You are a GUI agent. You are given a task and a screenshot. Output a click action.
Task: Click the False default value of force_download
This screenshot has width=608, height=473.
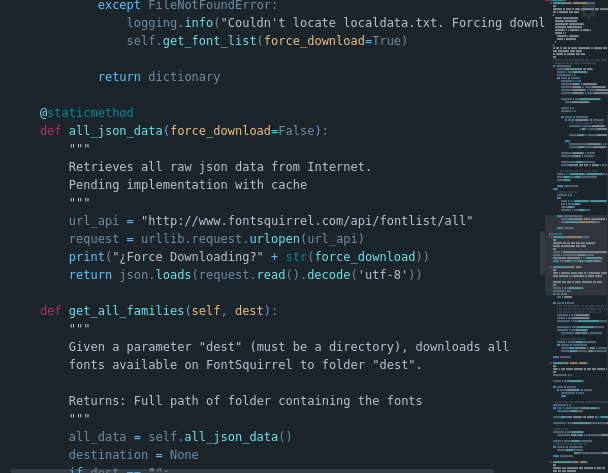(x=296, y=131)
